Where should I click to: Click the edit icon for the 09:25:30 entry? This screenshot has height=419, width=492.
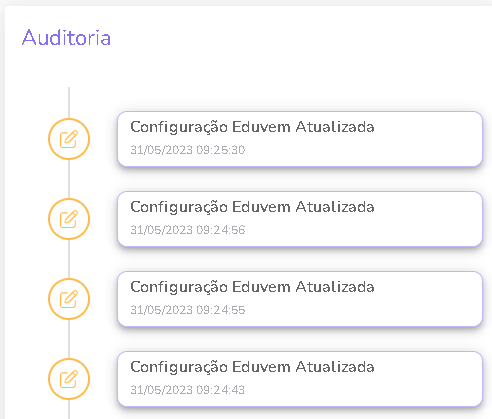(x=69, y=139)
